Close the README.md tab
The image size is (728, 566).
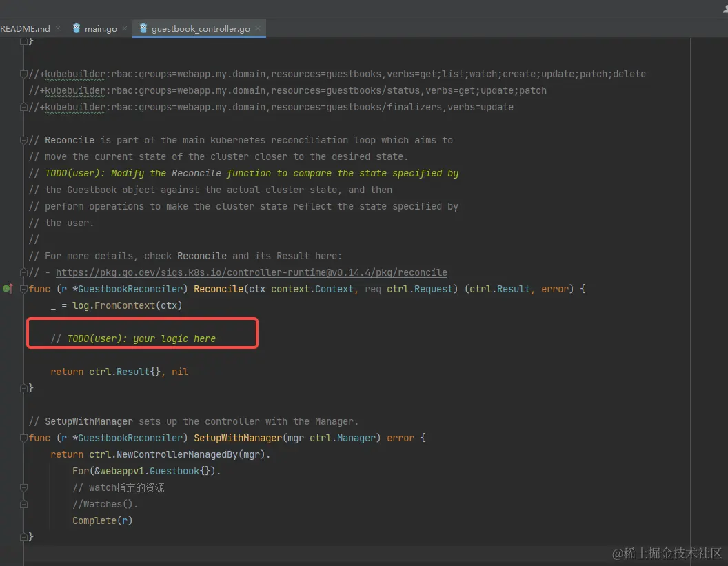coord(58,29)
